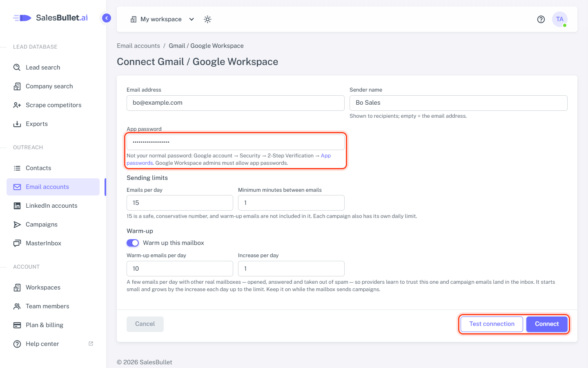This screenshot has width=588, height=368.
Task: Click the Shown to recipients hint text
Action: pyautogui.click(x=408, y=116)
